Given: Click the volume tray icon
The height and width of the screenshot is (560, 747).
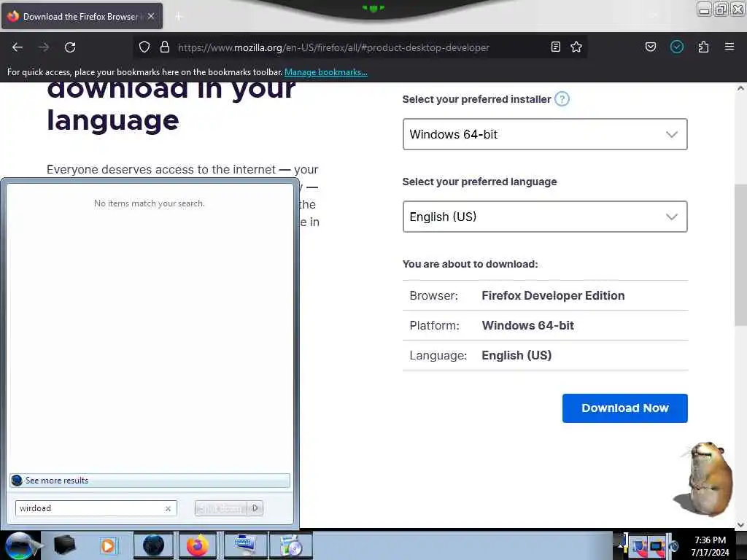Looking at the screenshot, I should (673, 546).
